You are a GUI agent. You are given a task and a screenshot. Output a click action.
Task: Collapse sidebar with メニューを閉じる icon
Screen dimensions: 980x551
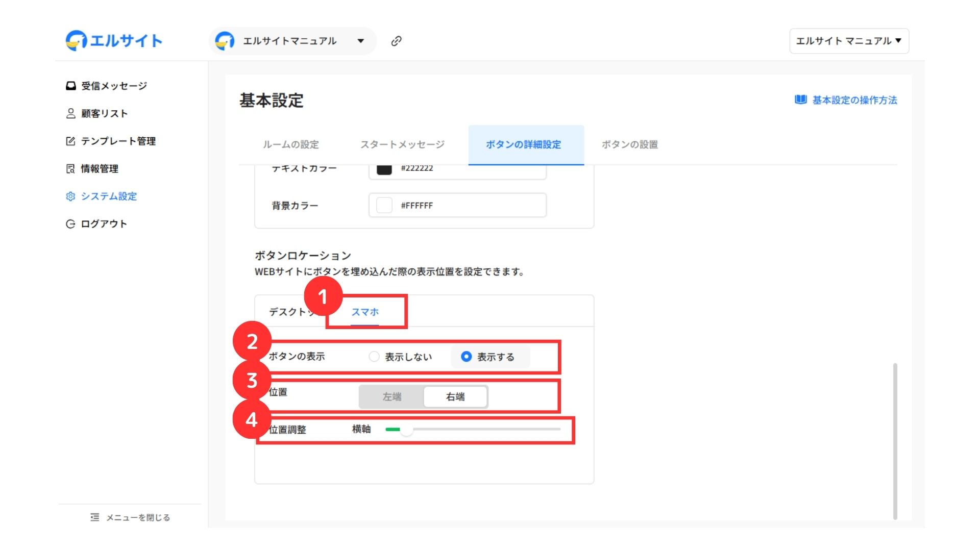click(x=94, y=517)
